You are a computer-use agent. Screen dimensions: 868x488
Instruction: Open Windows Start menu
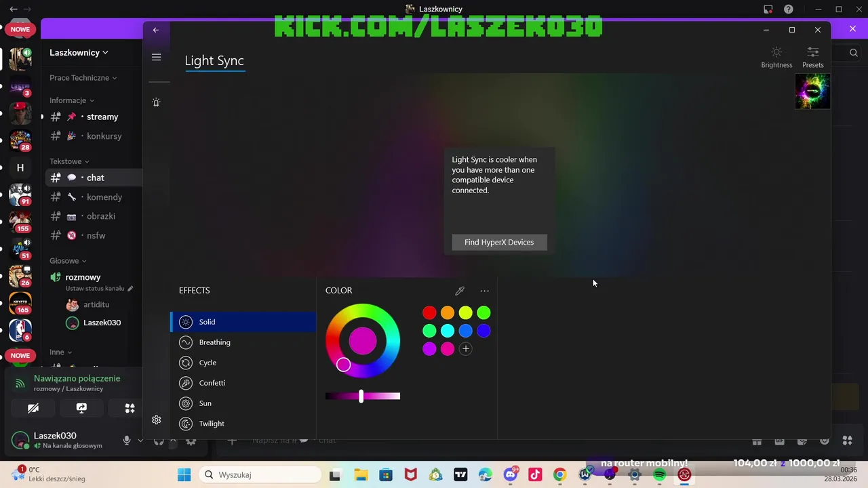click(184, 474)
